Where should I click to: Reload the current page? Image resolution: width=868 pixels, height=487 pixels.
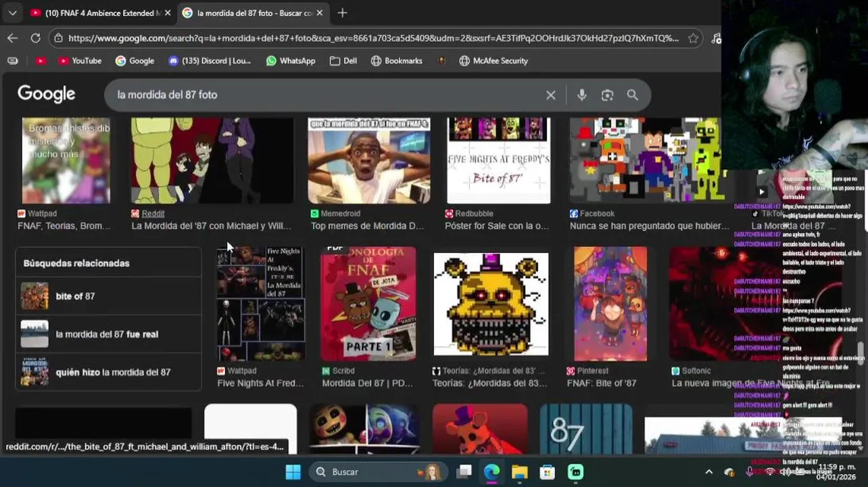point(35,39)
